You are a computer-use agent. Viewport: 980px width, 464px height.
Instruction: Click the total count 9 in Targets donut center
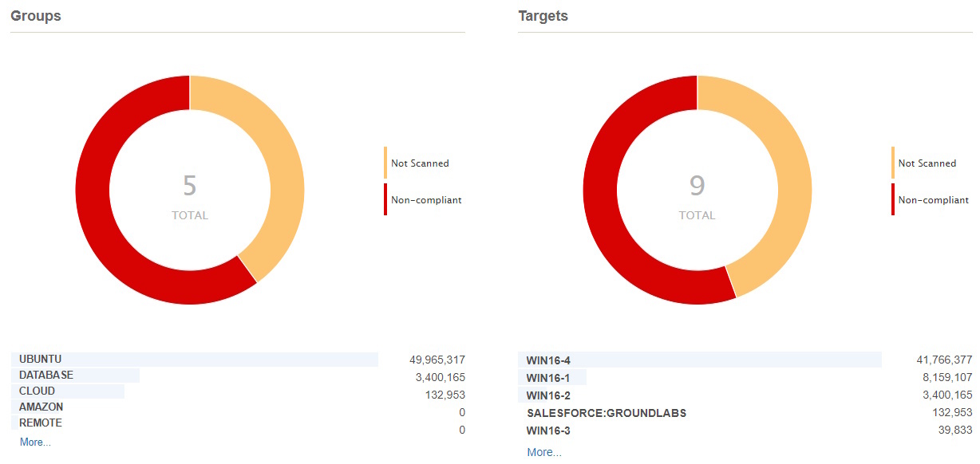tap(697, 184)
